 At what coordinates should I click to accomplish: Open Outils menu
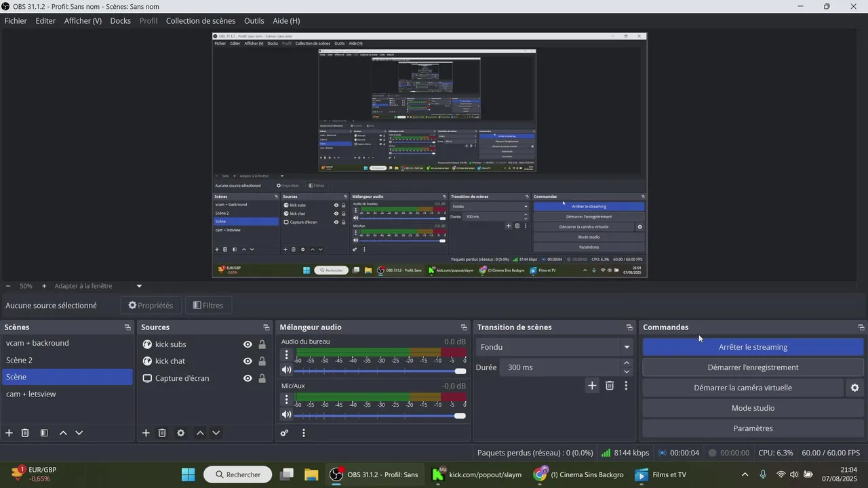pos(254,21)
